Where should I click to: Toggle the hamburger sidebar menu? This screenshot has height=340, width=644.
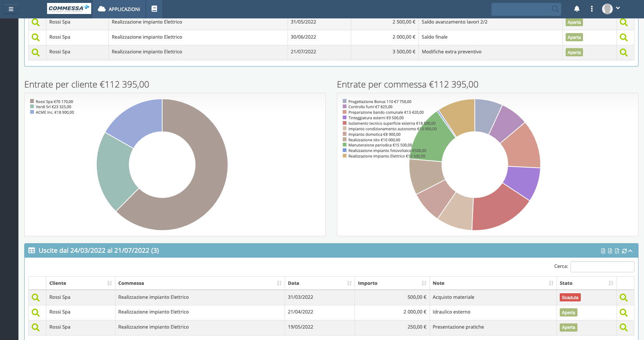11,9
